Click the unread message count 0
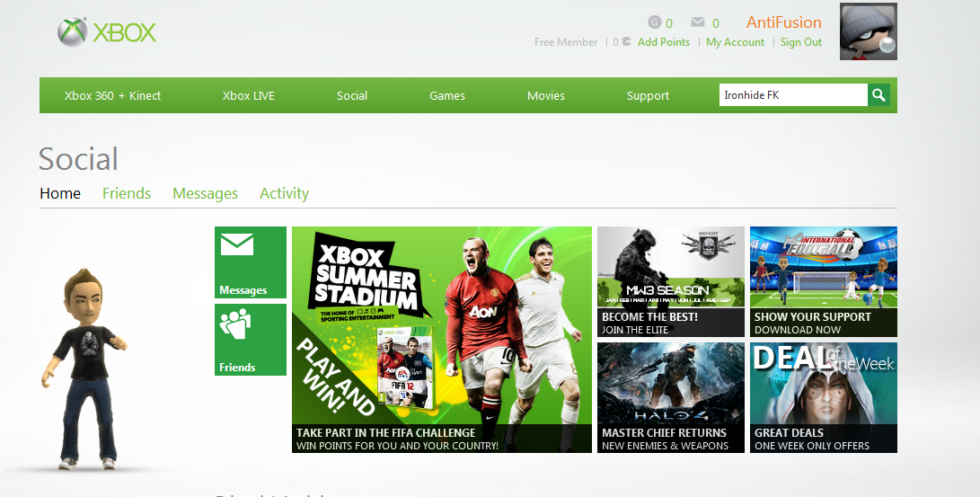Screen dimensions: 980x497 pyautogui.click(x=716, y=23)
